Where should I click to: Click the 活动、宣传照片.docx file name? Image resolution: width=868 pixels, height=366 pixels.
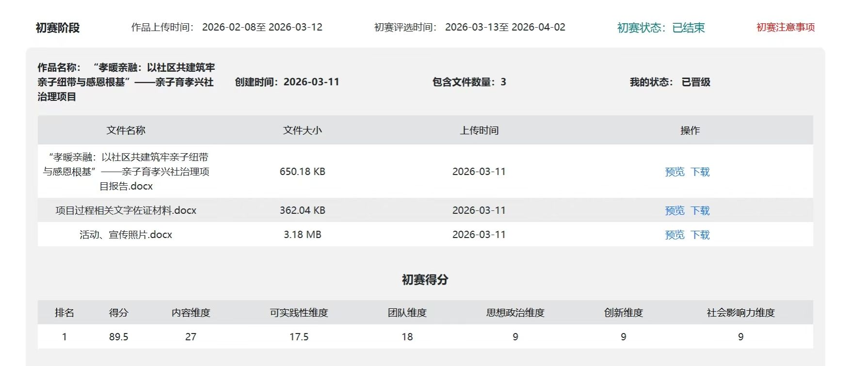pyautogui.click(x=126, y=235)
